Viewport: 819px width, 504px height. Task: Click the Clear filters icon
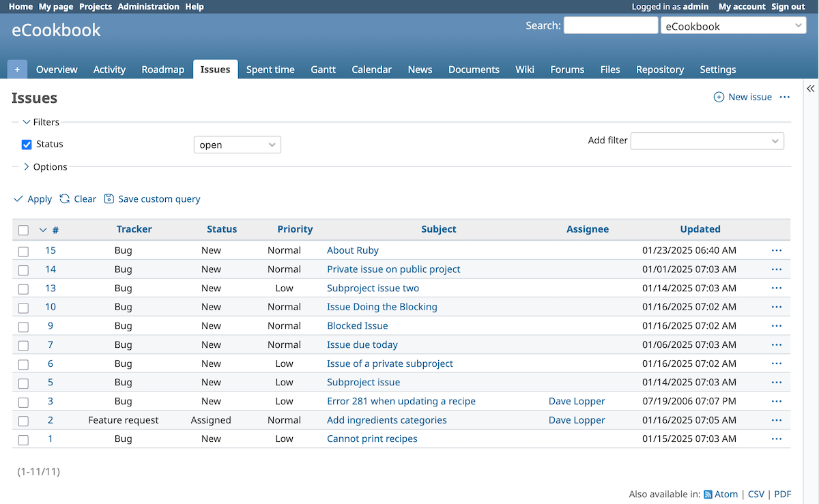pyautogui.click(x=63, y=198)
